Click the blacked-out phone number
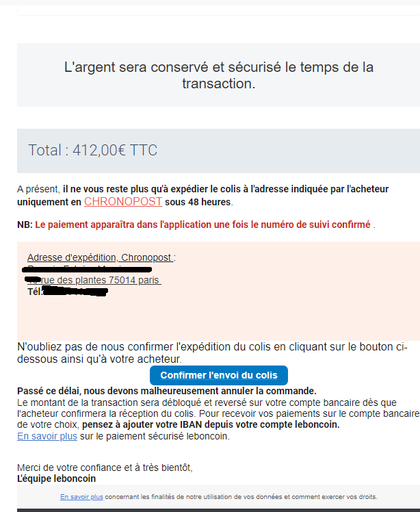420x512 pixels. click(x=75, y=291)
